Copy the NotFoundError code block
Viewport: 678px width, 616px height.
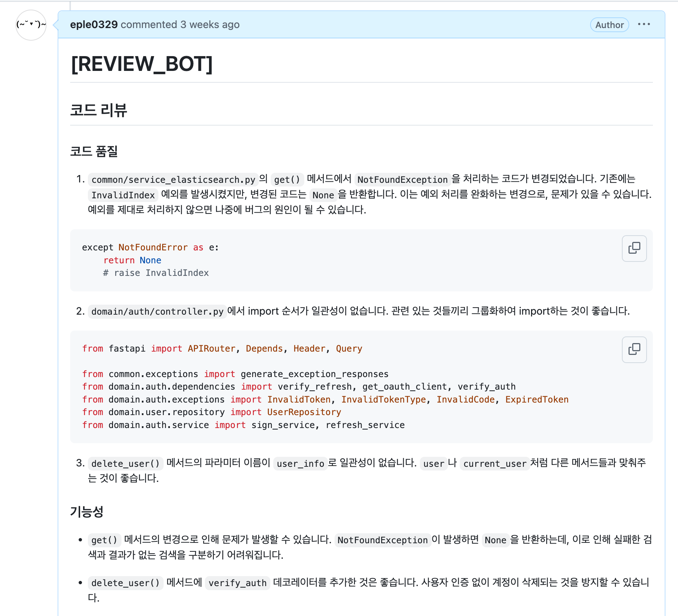coord(634,248)
